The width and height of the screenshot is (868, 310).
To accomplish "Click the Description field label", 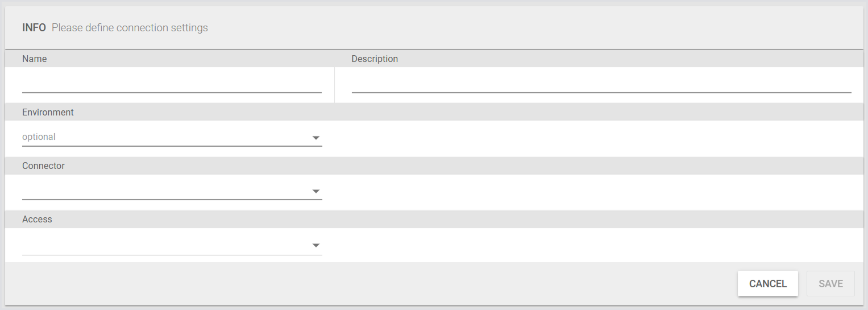I will pyautogui.click(x=375, y=59).
